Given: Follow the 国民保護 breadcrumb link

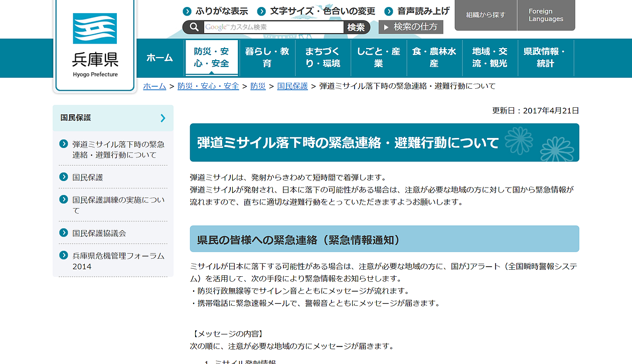Looking at the screenshot, I should 292,86.
